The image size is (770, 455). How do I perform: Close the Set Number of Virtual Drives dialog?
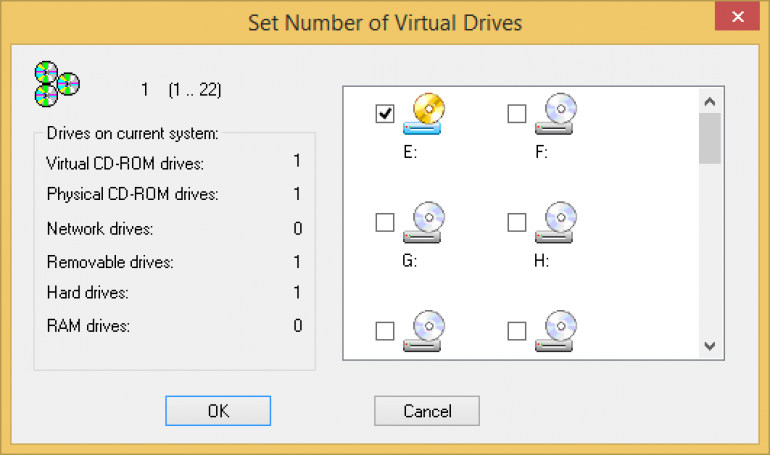coord(738,17)
